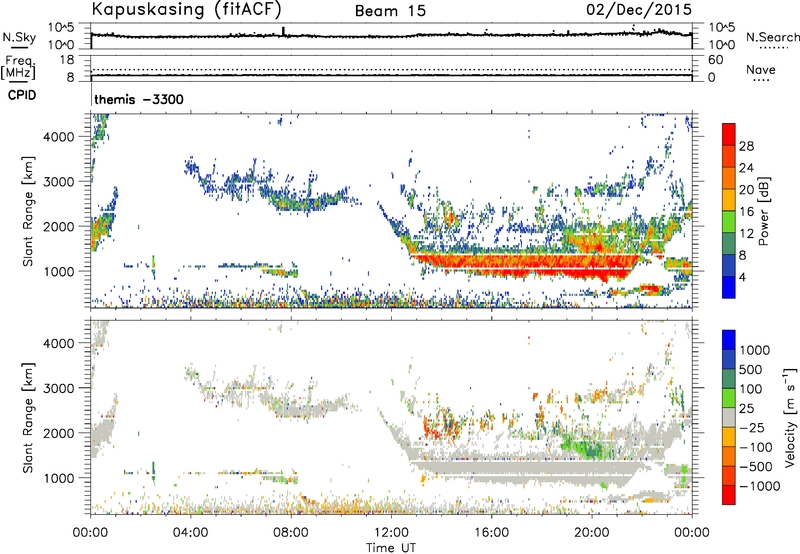Click the '1000' velocity colorbar tick value
800x554 pixels.
tap(755, 350)
